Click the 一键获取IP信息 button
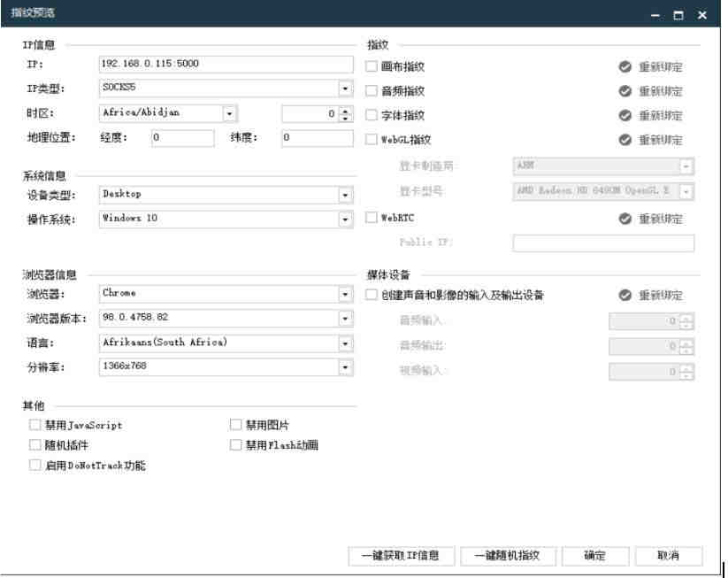Screen dimensions: 728x578 pyautogui.click(x=401, y=556)
